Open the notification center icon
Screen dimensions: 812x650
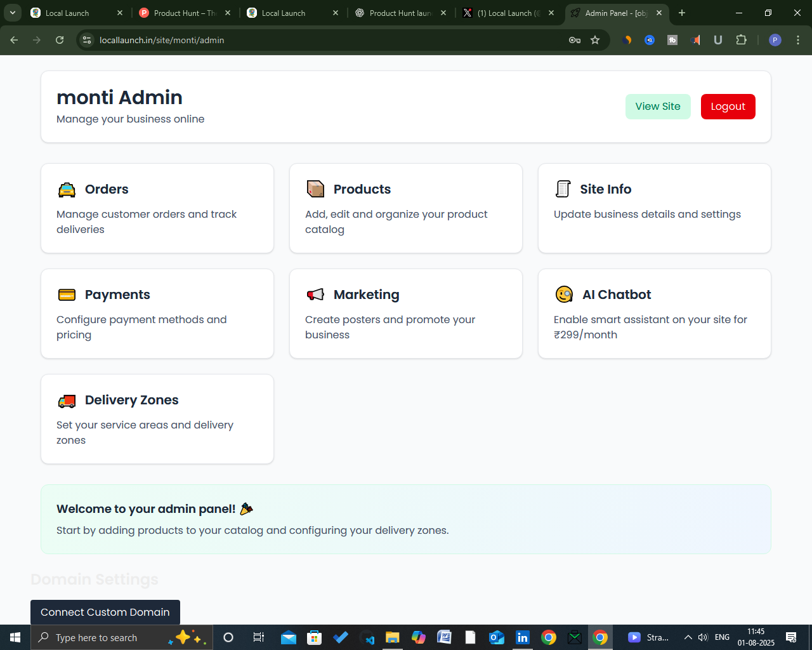791,637
